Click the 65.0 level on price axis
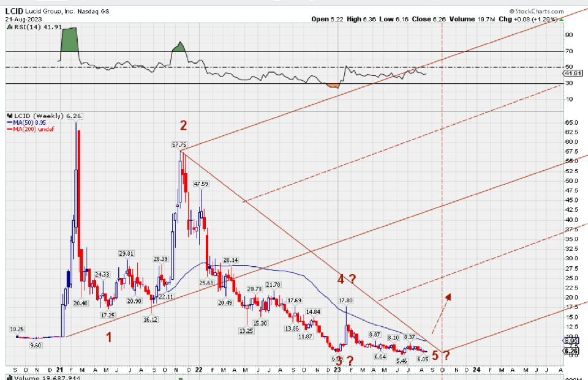This screenshot has height=380, width=588. point(572,122)
